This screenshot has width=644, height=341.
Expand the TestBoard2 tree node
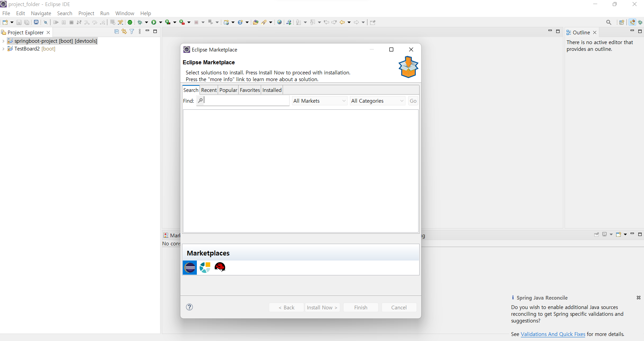point(3,49)
